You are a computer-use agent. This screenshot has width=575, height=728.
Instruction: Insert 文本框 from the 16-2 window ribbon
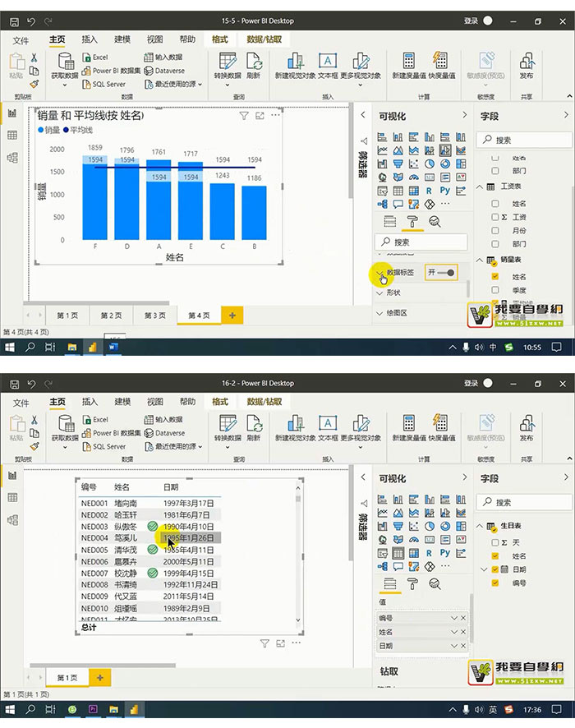coord(328,428)
